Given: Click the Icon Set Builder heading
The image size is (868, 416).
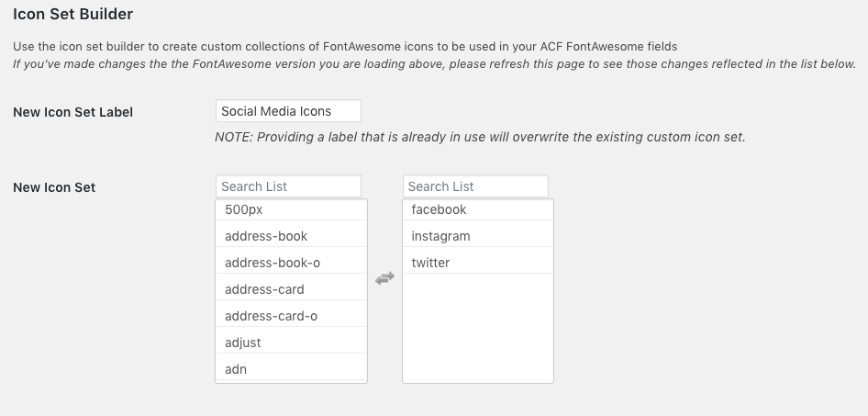Looking at the screenshot, I should click(x=73, y=15).
